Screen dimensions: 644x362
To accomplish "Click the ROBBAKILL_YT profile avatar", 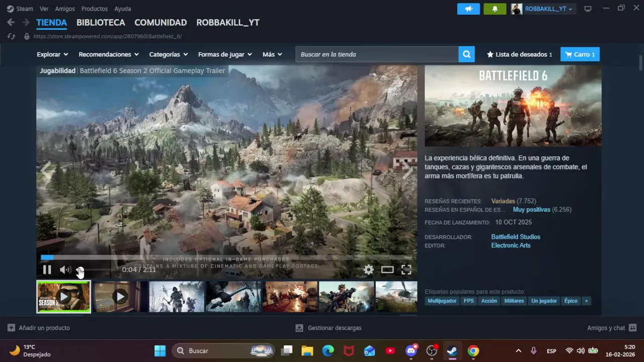I will [517, 9].
